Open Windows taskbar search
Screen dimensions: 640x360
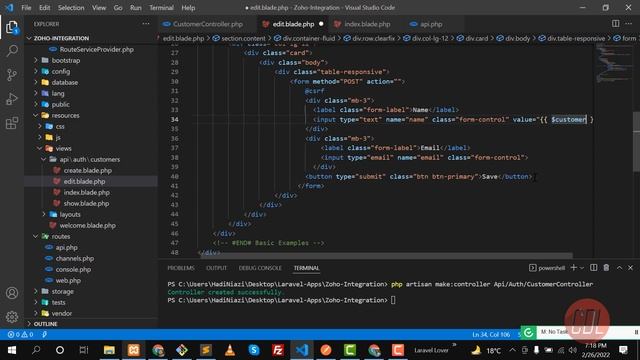click(x=36, y=350)
